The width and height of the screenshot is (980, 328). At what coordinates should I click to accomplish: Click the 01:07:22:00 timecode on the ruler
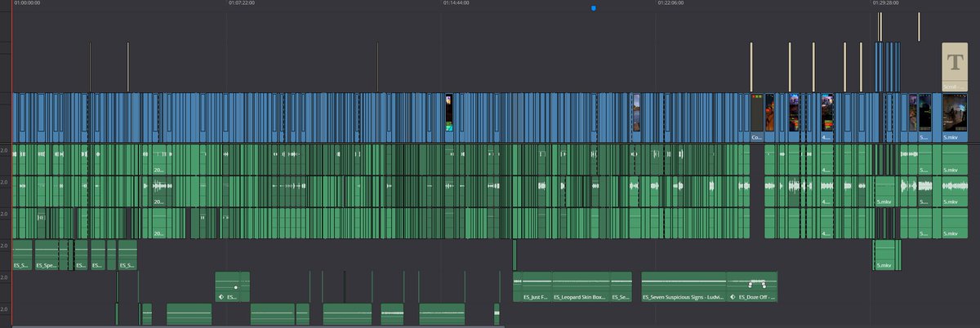point(242,3)
